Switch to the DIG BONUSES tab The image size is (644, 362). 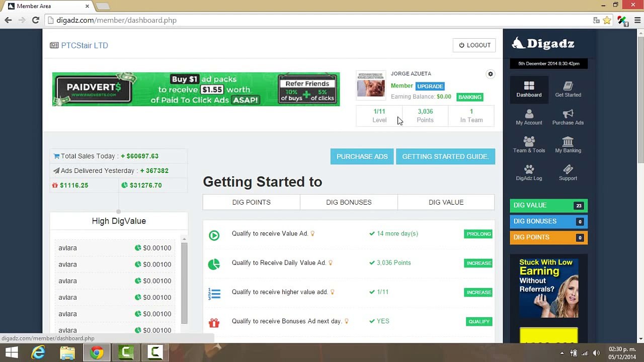point(349,202)
